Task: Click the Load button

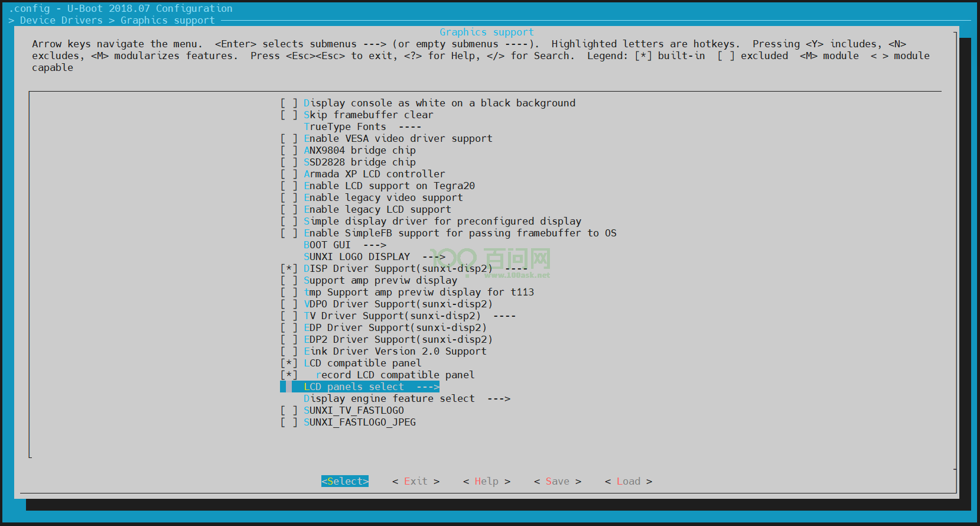Action: (628, 481)
